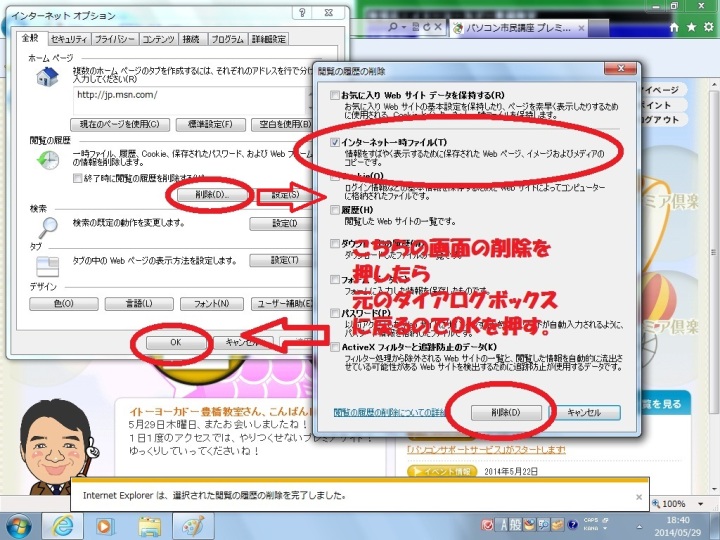
Task: Launch Internet Explorer from the taskbar
Action: (64, 524)
